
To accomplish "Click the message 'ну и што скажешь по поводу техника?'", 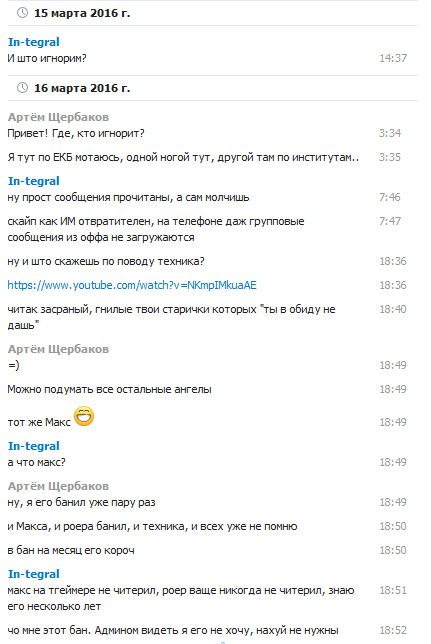I will click(106, 261).
